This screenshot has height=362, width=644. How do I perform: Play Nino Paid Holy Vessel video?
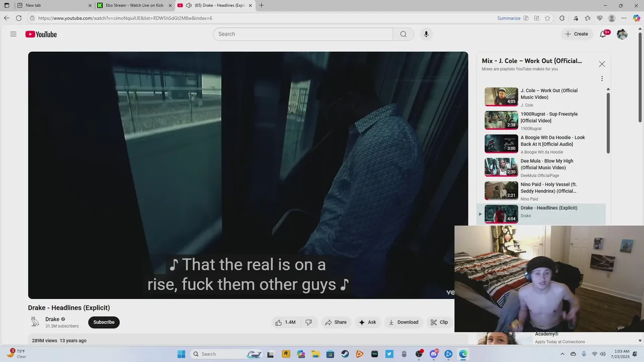click(x=541, y=191)
